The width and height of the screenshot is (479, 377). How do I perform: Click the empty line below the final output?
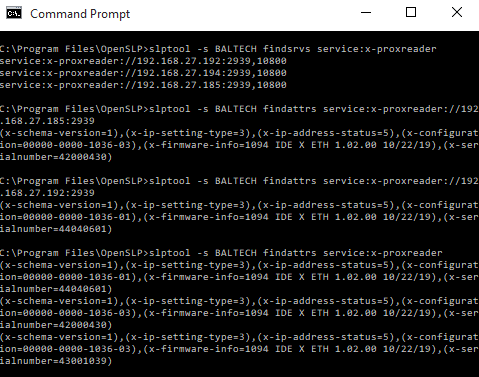click(x=239, y=372)
